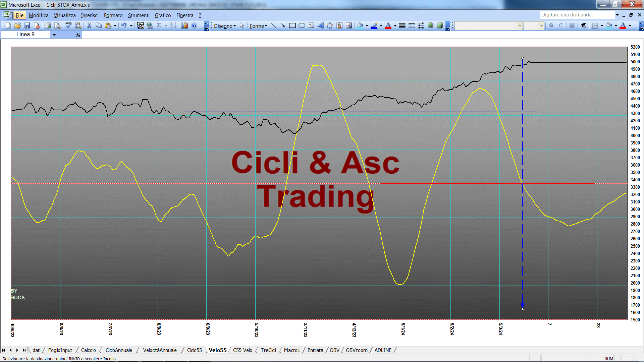This screenshot has width=644, height=362.
Task: Toggle Shadow Style on drawing toolbar
Action: 430,25
